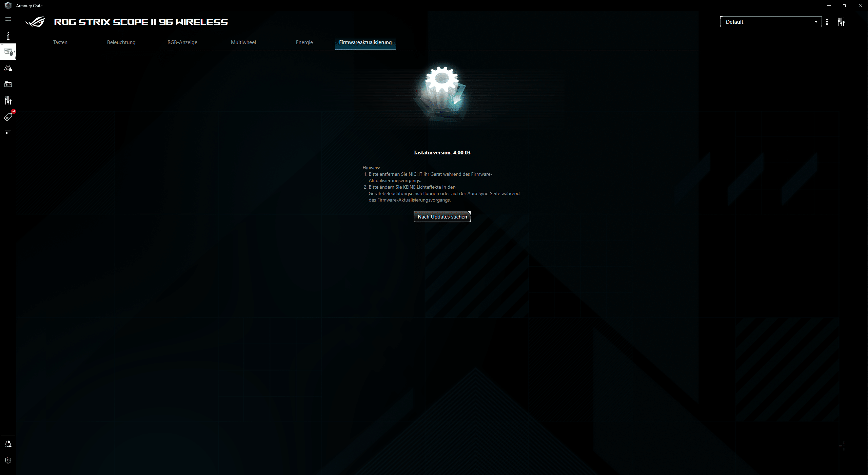868x475 pixels.
Task: Click the equalizer settings icon top right
Action: pyautogui.click(x=841, y=22)
